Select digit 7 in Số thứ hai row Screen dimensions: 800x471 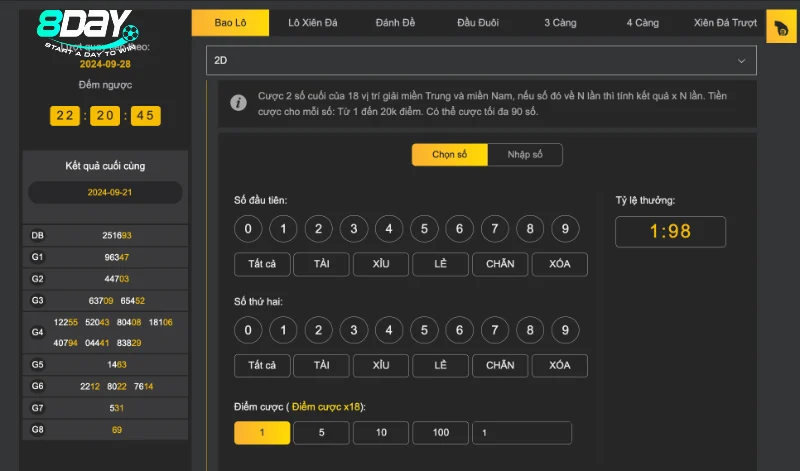tap(495, 329)
